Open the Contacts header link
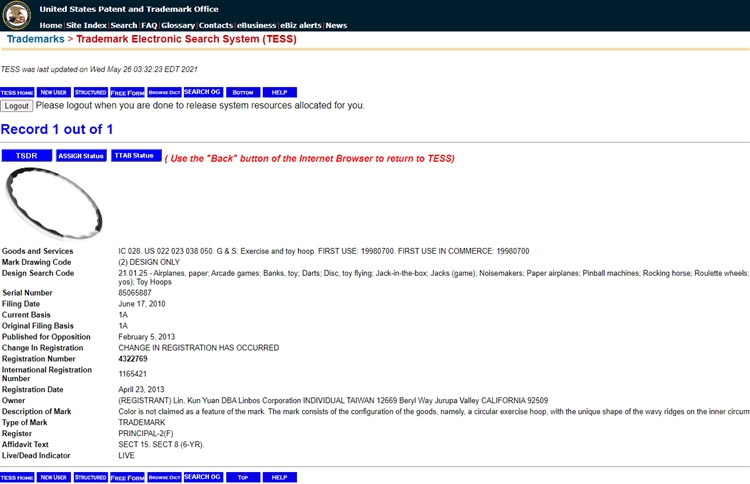 (x=216, y=25)
